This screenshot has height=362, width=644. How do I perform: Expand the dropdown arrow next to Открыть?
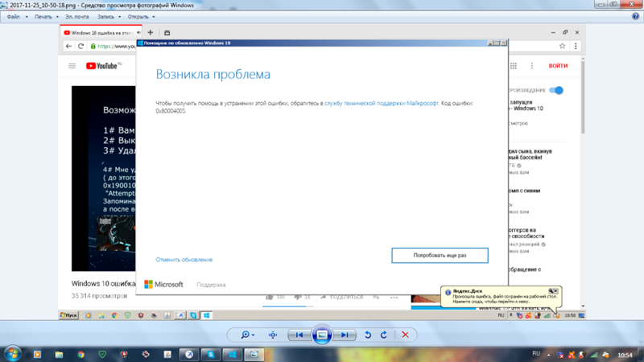pos(154,17)
